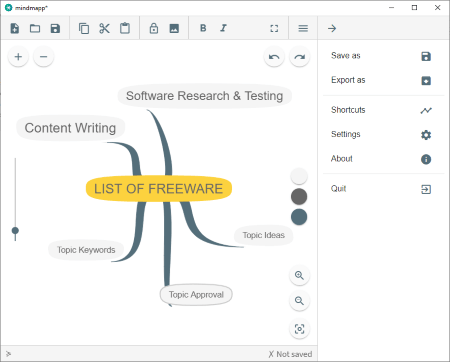Cut the selected node with scissors
The height and width of the screenshot is (362, 450).
[104, 28]
